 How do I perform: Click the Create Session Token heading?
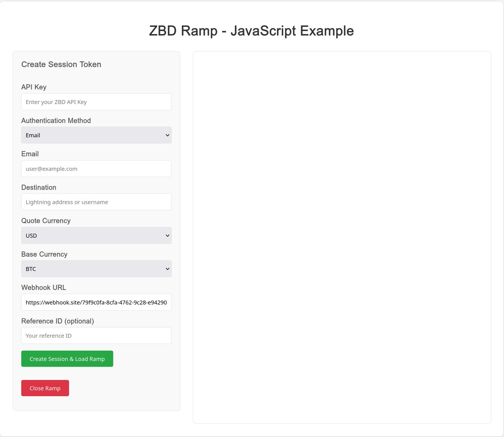(61, 64)
